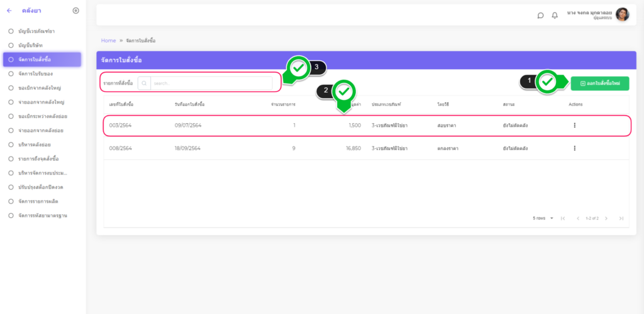Open actions menu for order 008/2564
This screenshot has width=644, height=314.
[574, 148]
